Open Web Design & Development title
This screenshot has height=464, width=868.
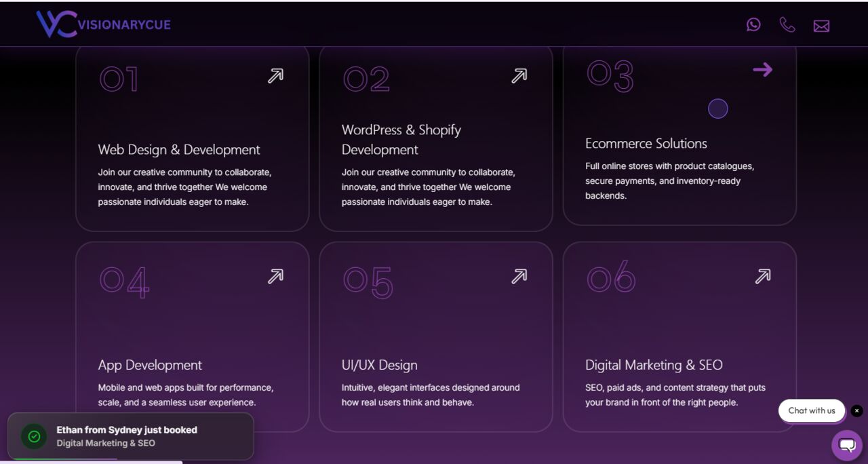(x=179, y=150)
